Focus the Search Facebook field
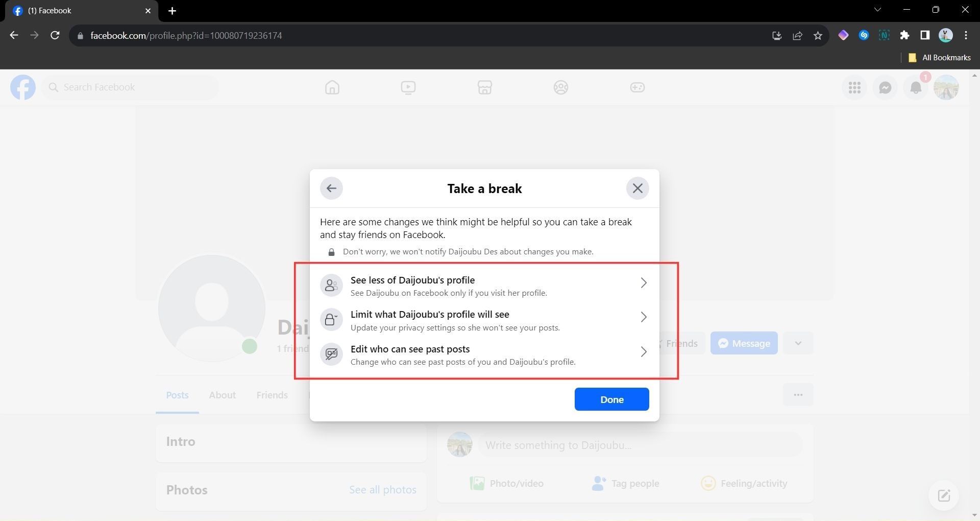This screenshot has width=980, height=521. tap(130, 87)
